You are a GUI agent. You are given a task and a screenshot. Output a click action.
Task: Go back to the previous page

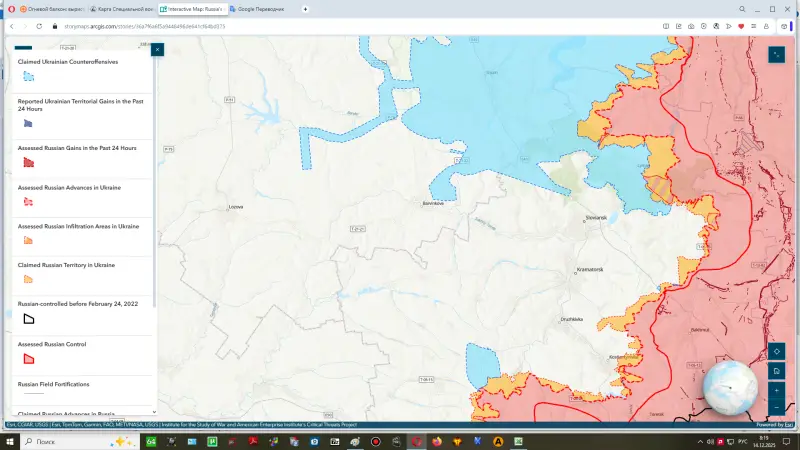tap(11, 26)
